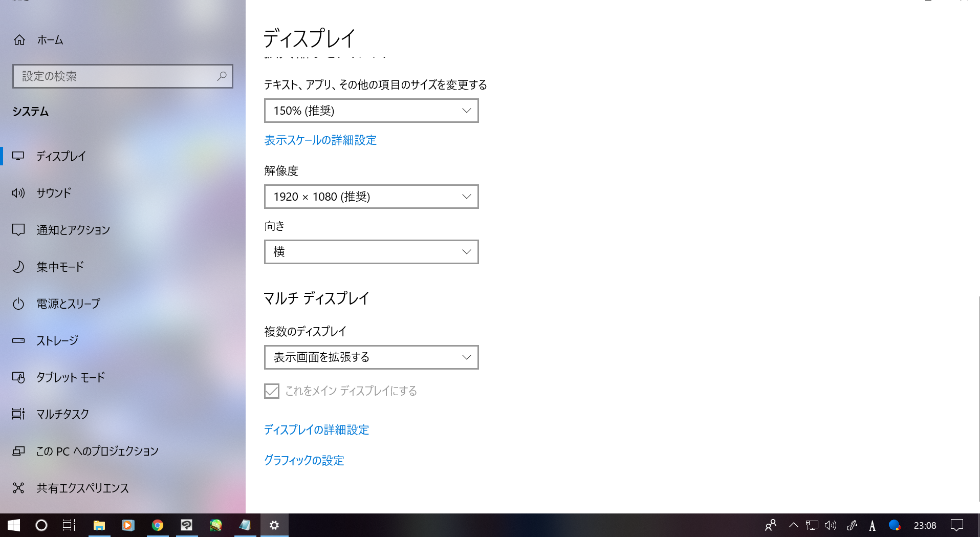
Task: Open the 表示画面を拡張する multi-display dropdown
Action: tap(372, 357)
